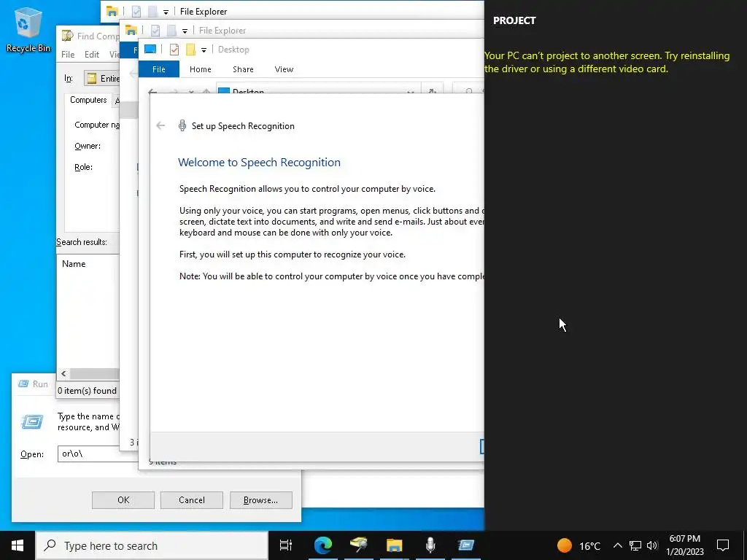Open the In: Entire Directory dropdown
747x560 pixels.
coord(102,78)
